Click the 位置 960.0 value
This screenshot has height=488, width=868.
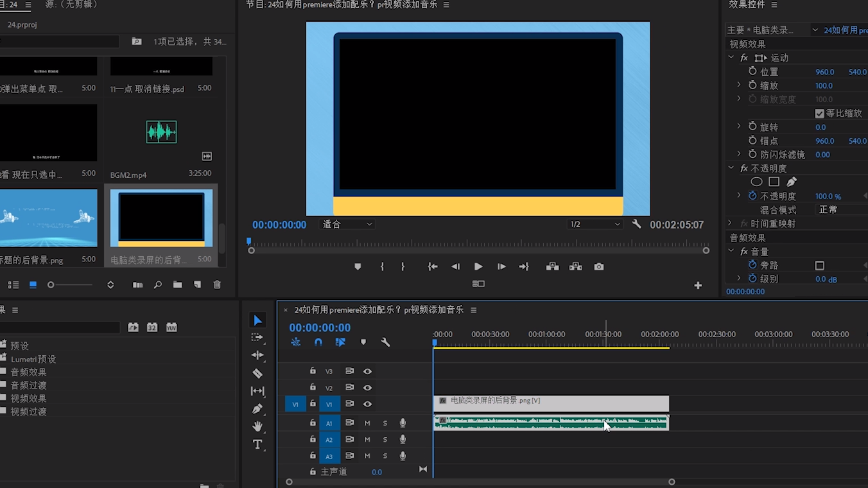click(x=825, y=72)
